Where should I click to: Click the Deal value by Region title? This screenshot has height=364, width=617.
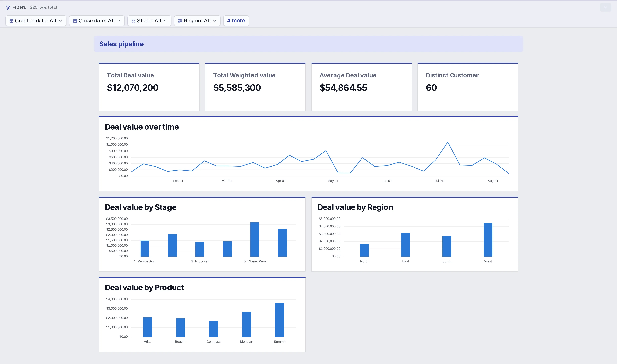pos(355,207)
